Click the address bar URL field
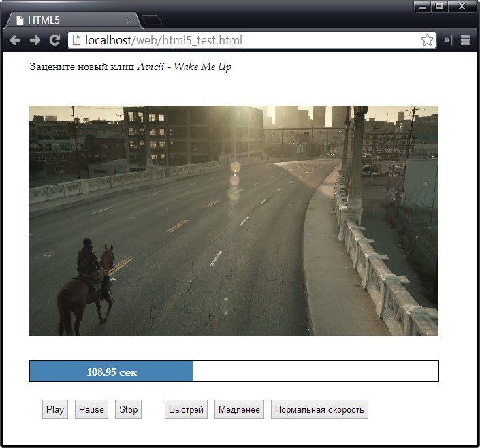 252,40
